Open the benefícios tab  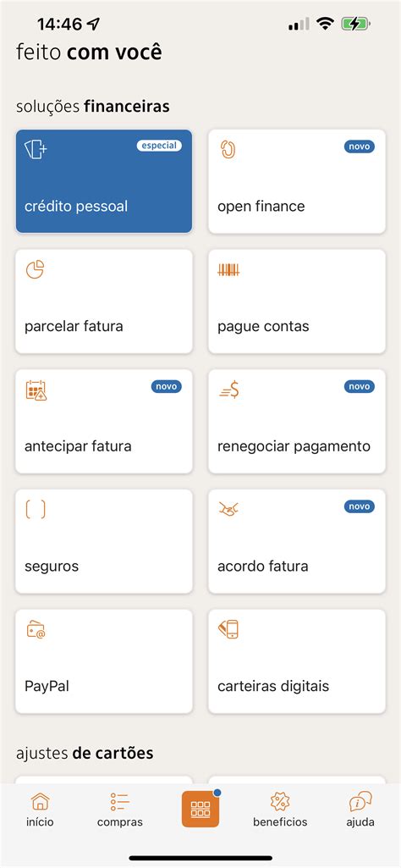tap(280, 809)
